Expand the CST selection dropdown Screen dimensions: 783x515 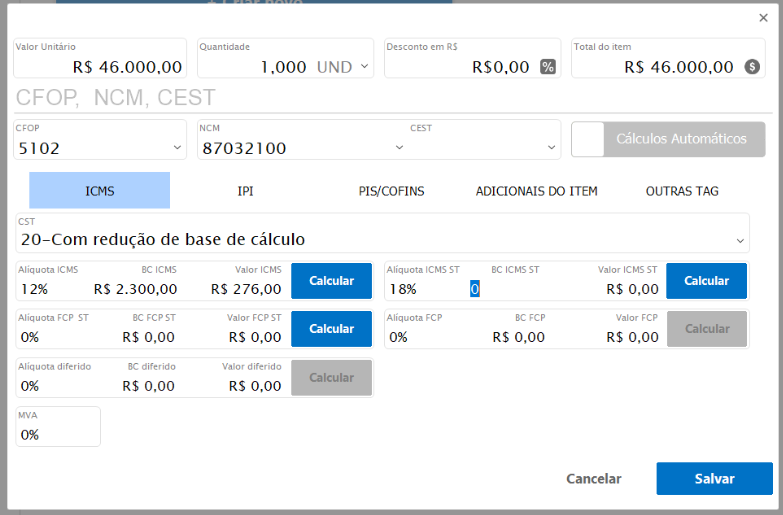(740, 240)
